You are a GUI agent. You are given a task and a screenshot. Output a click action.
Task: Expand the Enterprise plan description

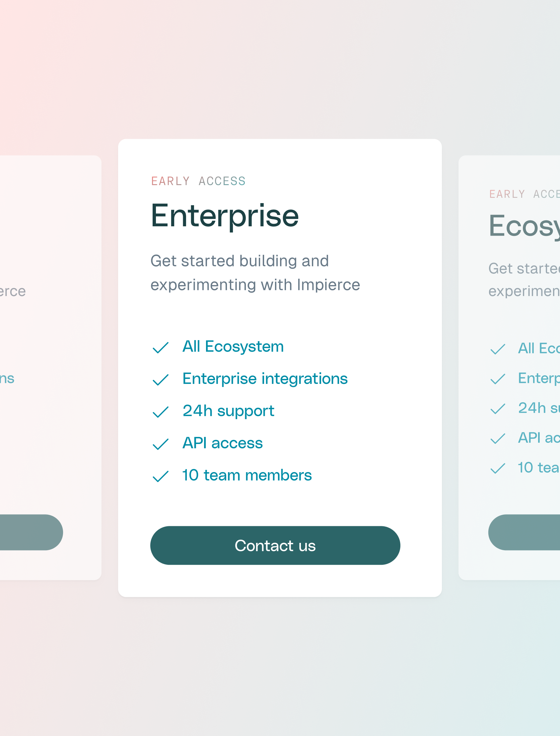[255, 273]
